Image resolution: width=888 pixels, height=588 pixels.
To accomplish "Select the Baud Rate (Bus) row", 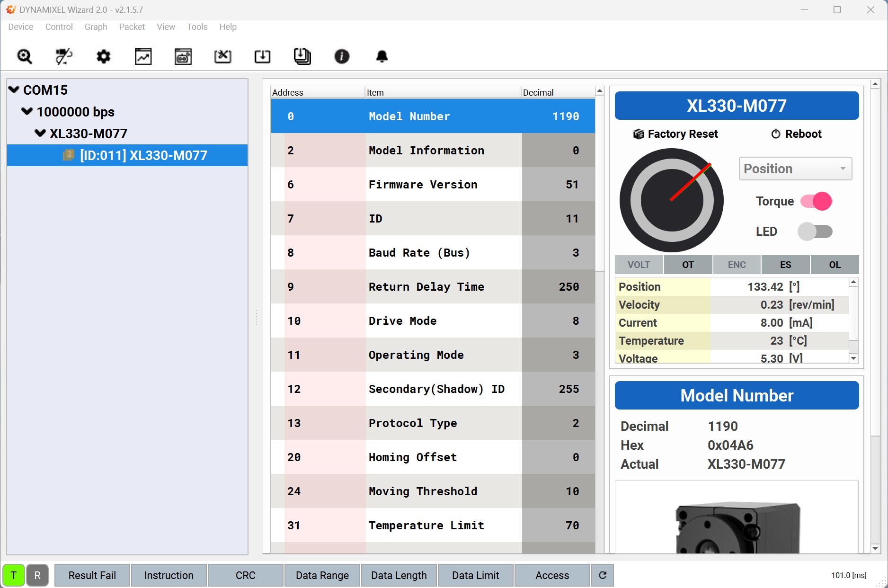I will click(433, 252).
